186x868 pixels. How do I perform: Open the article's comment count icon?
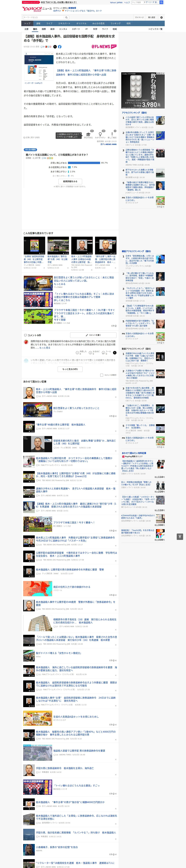coord(43,47)
